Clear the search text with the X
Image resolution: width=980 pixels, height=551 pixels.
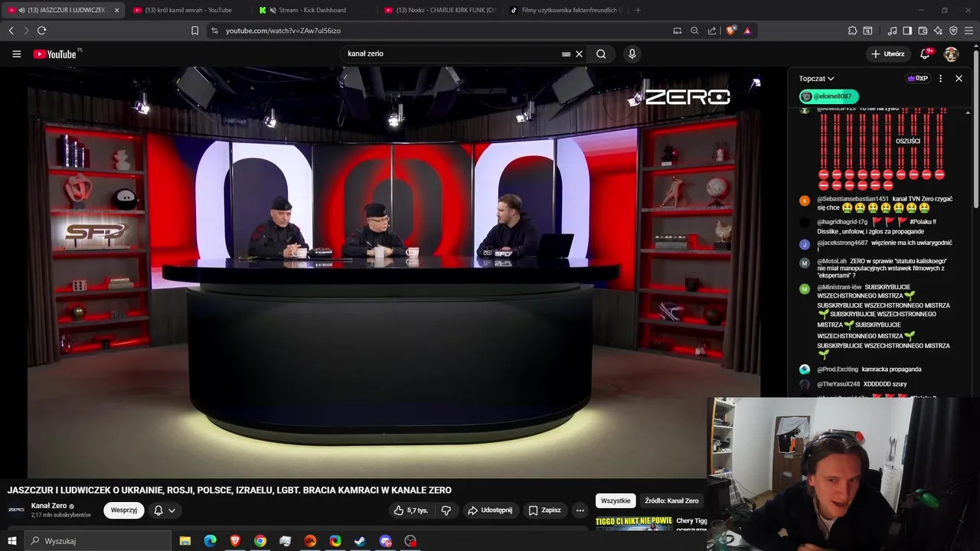tap(580, 54)
